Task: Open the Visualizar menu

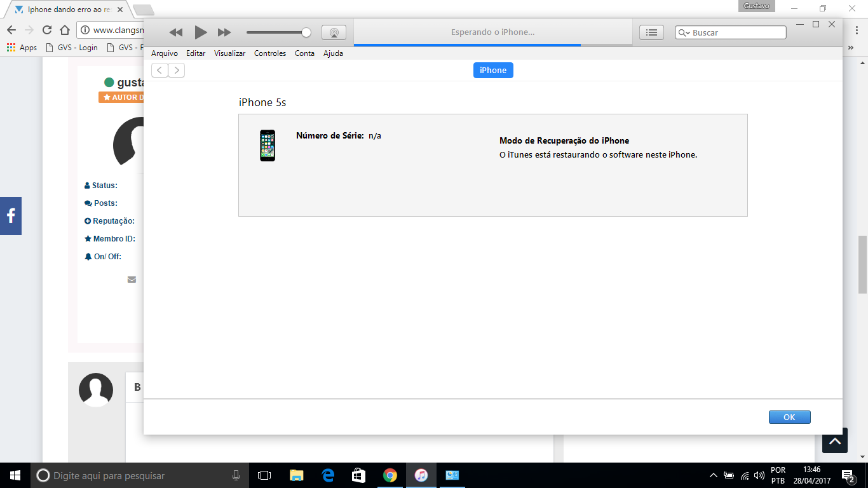Action: pos(229,53)
